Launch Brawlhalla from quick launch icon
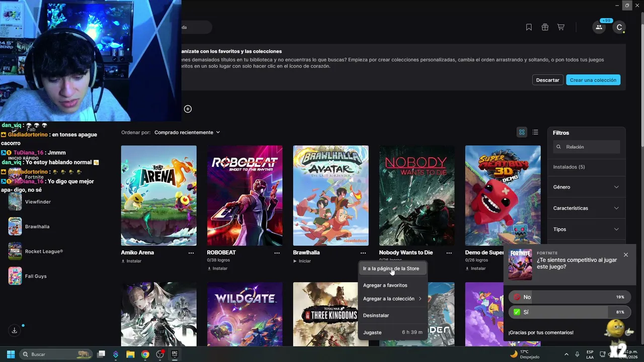Image resolution: width=644 pixels, height=362 pixels. point(15,226)
